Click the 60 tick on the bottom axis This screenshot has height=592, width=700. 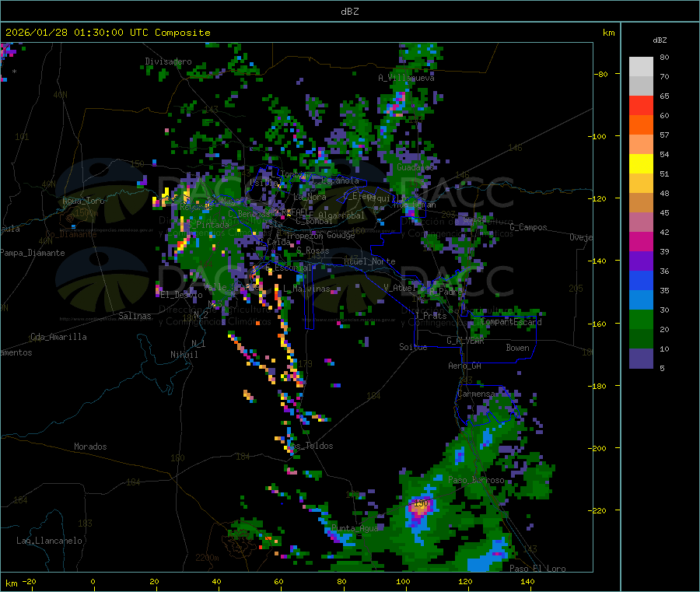coord(278,581)
